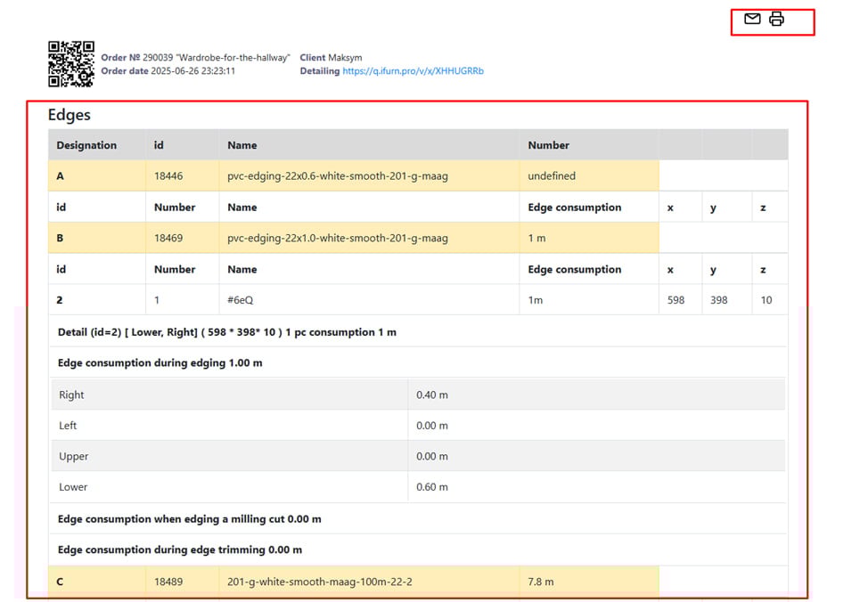Click the Edges section heading

70,115
